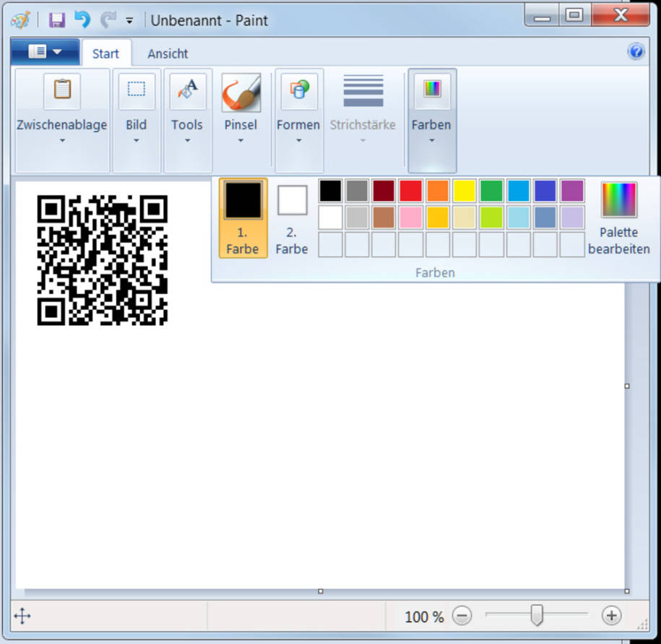Click the canvas bottom-center resize handle

pyautogui.click(x=320, y=591)
